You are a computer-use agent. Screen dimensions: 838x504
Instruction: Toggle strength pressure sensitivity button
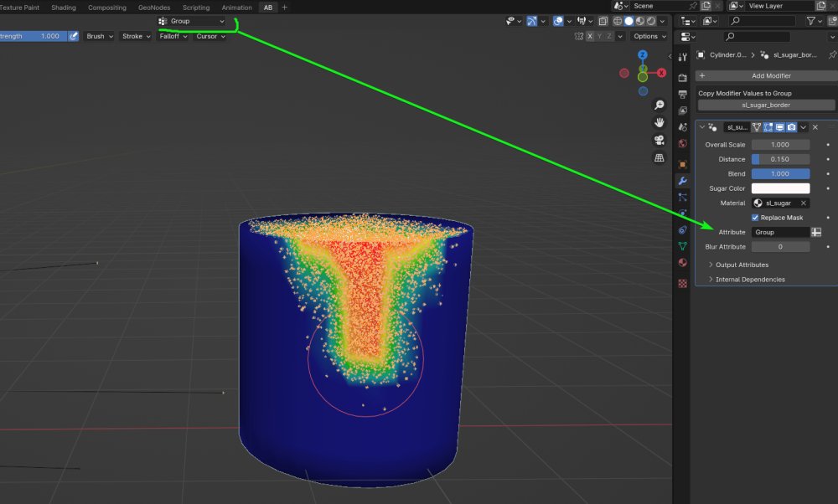click(73, 37)
